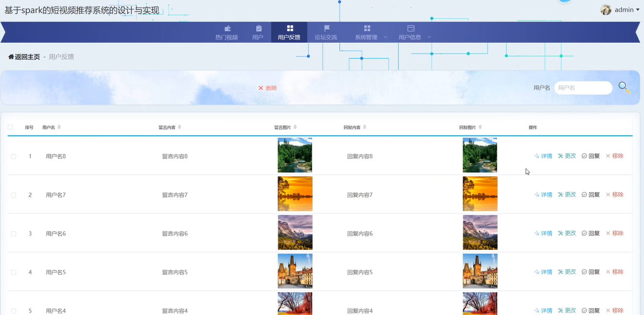Viewport: 644px width, 315px height.
Task: Open the mountain 回复图片 thumbnail in row 3
Action: click(x=480, y=232)
